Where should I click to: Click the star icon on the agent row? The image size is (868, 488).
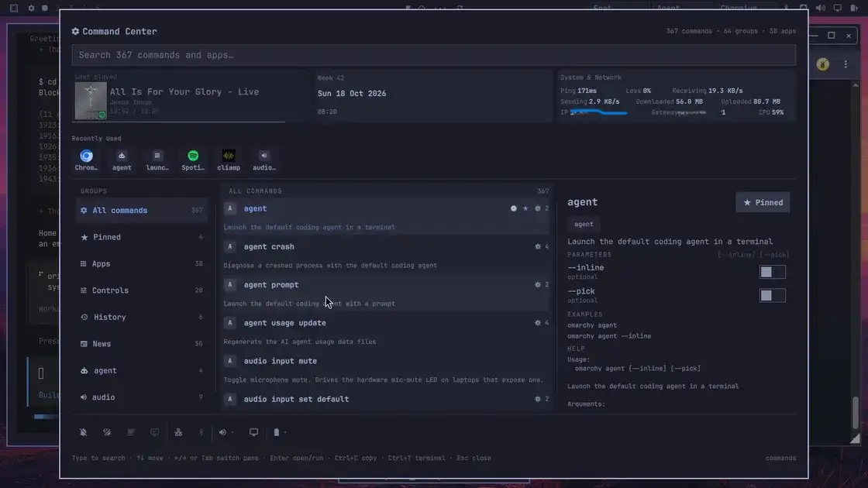[x=525, y=208]
